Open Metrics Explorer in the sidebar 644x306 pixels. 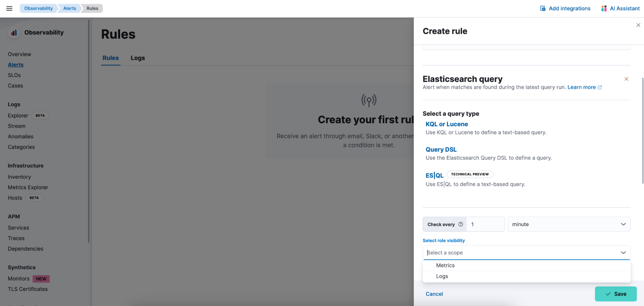pyautogui.click(x=28, y=187)
